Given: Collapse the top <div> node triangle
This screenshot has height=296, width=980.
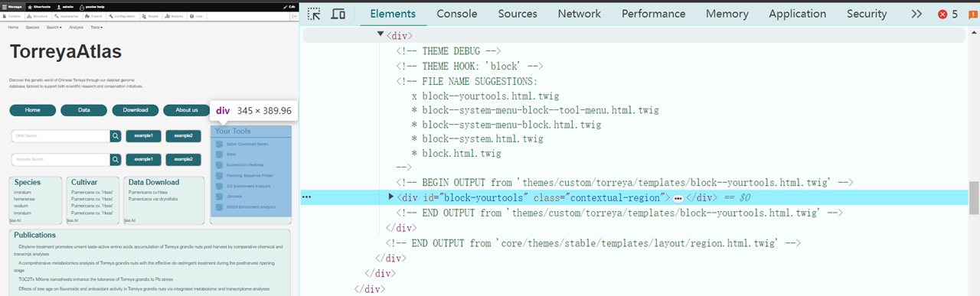Looking at the screenshot, I should [381, 35].
